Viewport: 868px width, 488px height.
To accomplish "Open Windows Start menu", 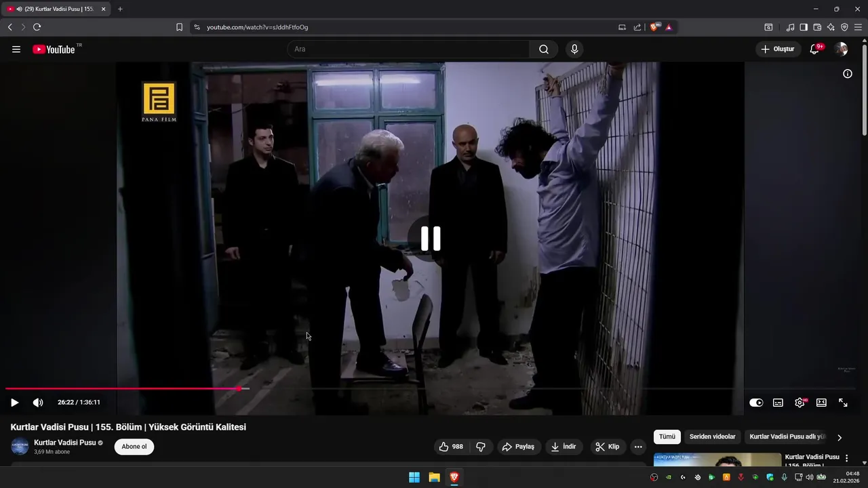I will click(414, 477).
